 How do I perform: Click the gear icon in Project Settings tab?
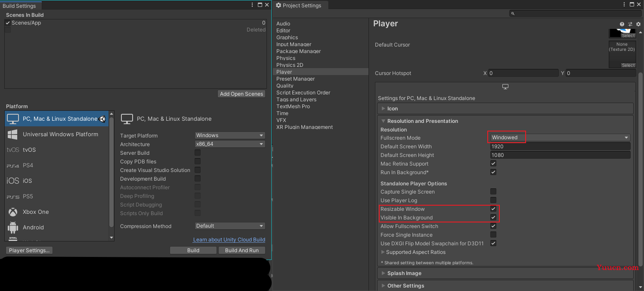click(x=279, y=5)
